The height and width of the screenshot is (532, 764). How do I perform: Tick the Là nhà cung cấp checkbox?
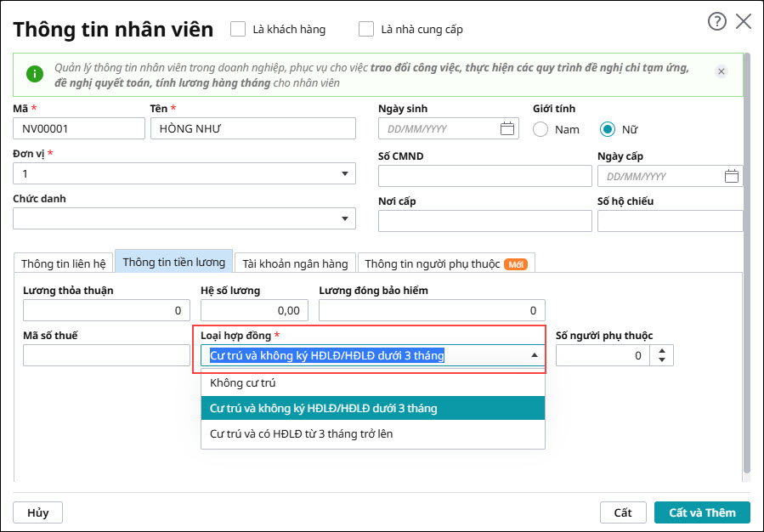[x=366, y=29]
